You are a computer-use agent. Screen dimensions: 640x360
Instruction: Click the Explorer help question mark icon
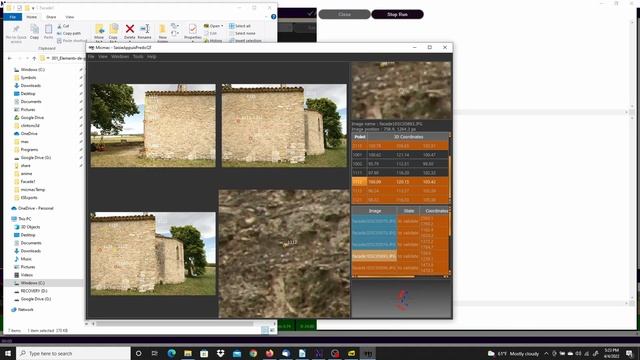point(273,17)
